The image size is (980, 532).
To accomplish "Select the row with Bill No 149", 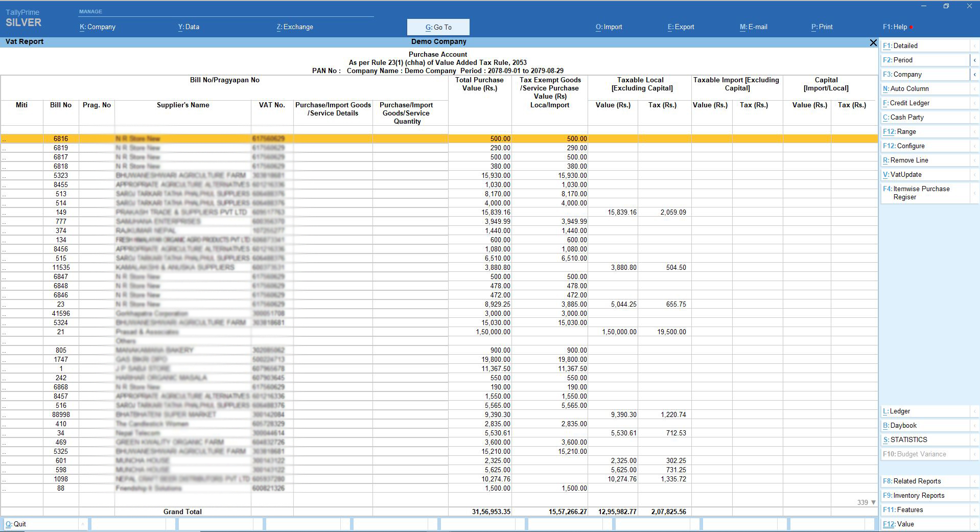I will (x=439, y=212).
